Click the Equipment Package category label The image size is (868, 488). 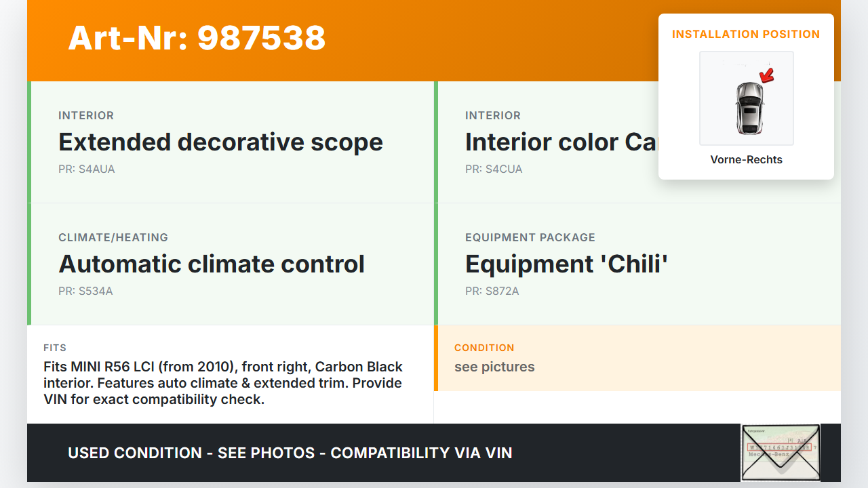click(530, 237)
